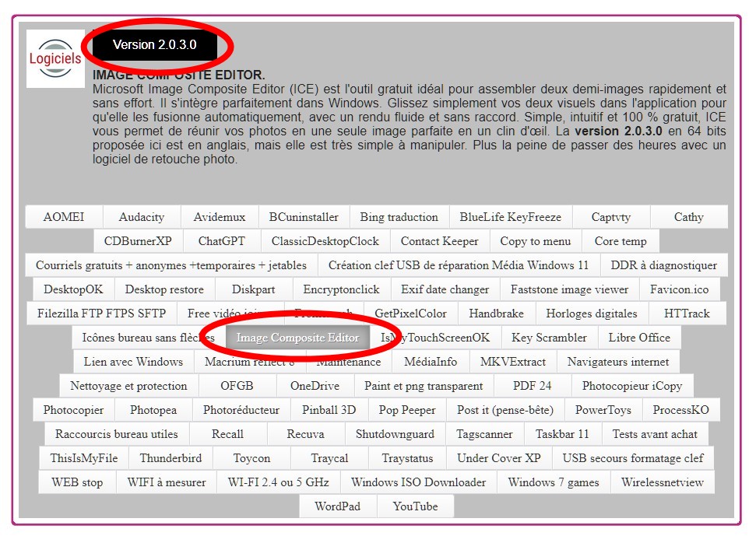Open Nettoyage et protection
Screen dimensions: 756x543
[x=128, y=385]
